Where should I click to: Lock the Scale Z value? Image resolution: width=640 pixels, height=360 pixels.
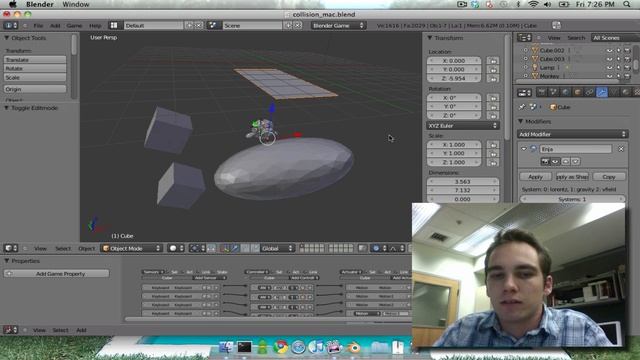tap(493, 162)
